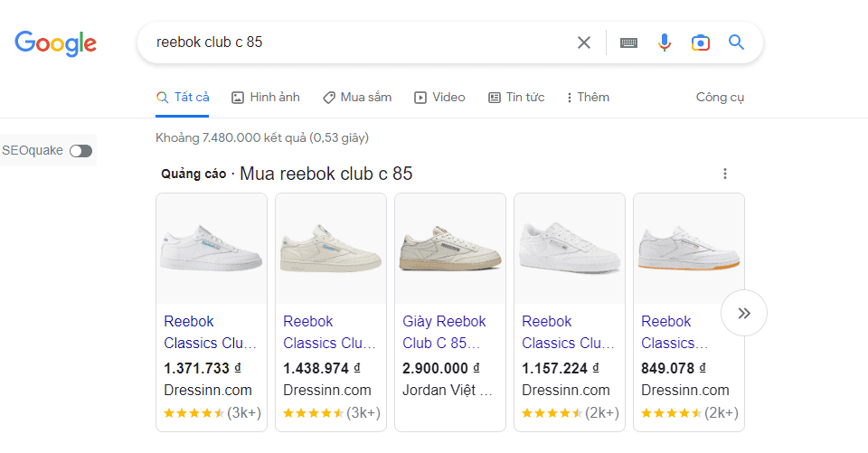Open the ad options three-dot menu
Image resolution: width=868 pixels, height=453 pixels.
(724, 174)
